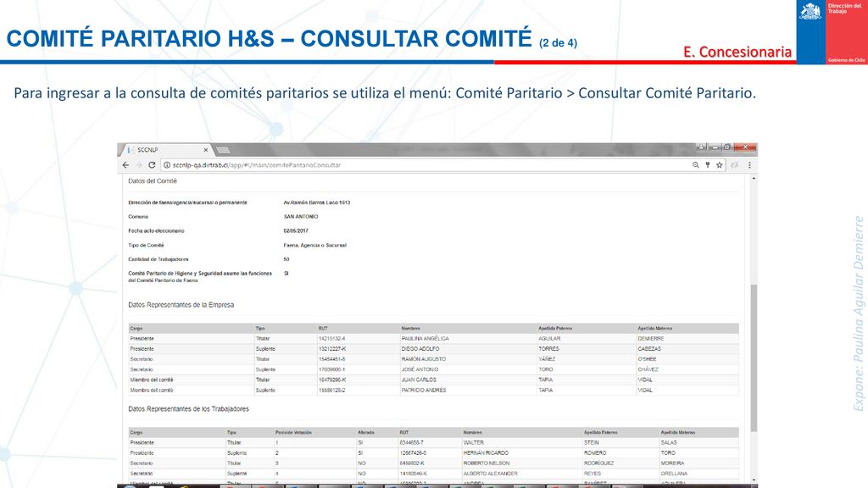Select the date '02/05/2017'

296,230
